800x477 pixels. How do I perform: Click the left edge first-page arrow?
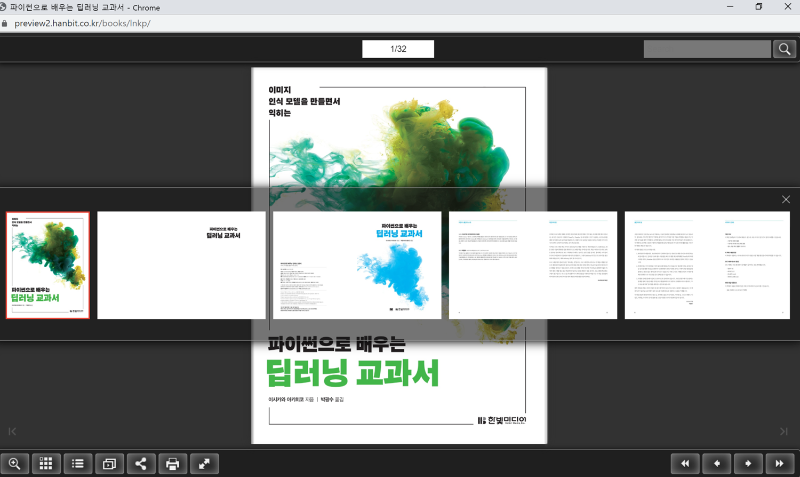12,432
